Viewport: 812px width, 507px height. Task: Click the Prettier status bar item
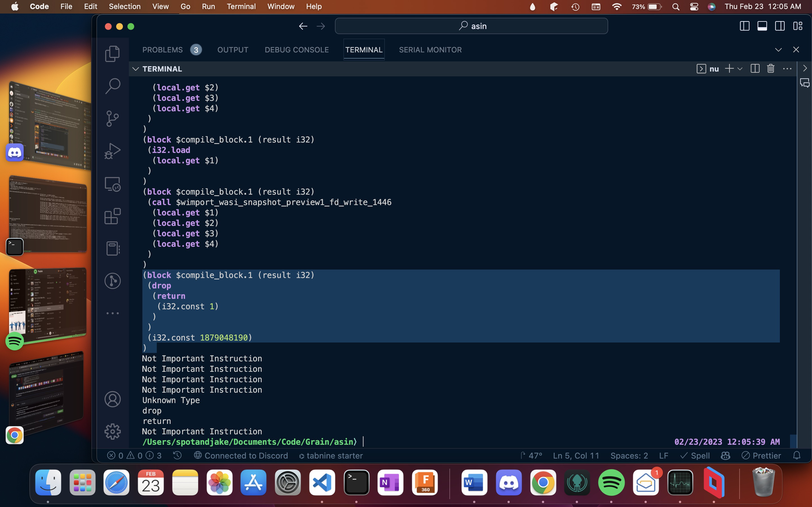pyautogui.click(x=761, y=455)
